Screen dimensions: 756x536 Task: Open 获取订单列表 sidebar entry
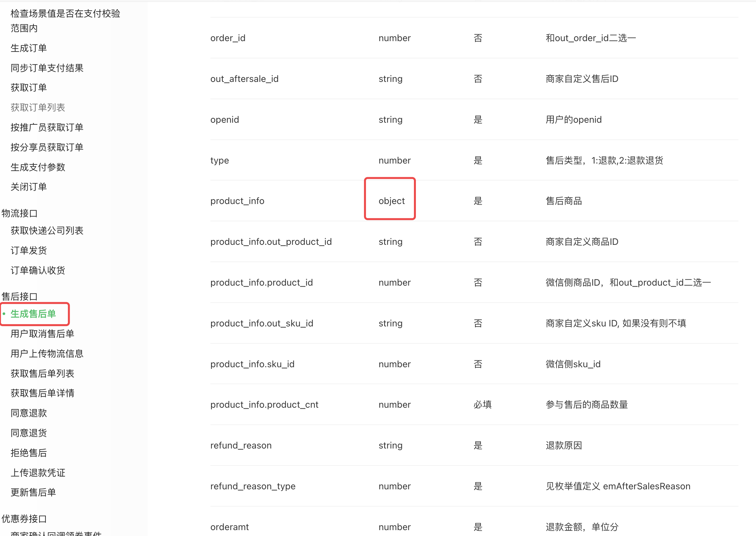(38, 108)
